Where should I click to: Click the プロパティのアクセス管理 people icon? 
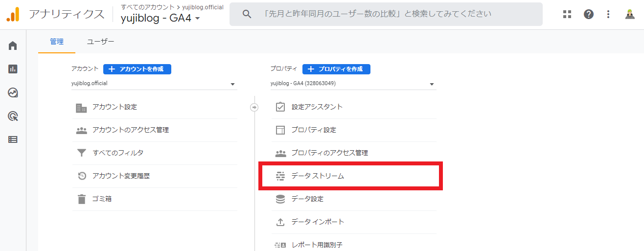[280, 153]
